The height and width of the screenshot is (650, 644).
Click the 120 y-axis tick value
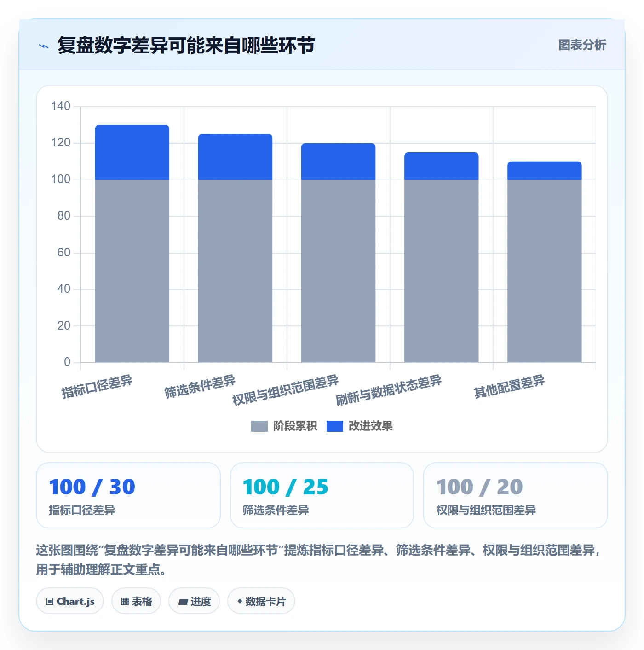61,143
